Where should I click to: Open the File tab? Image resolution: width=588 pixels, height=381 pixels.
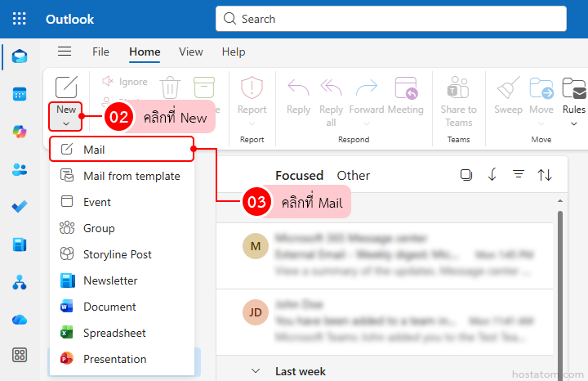pyautogui.click(x=100, y=52)
